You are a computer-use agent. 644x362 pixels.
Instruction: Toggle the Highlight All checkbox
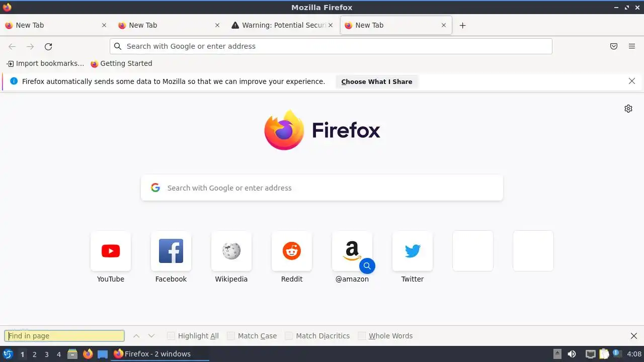171,336
